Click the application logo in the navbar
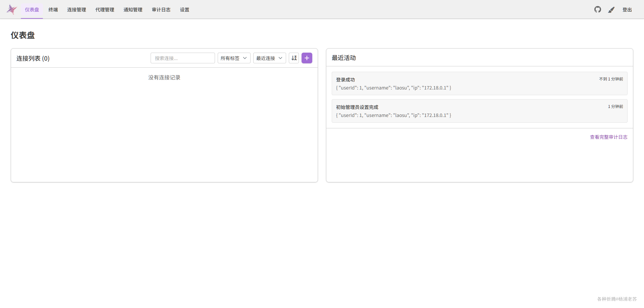This screenshot has height=308, width=644. pyautogui.click(x=11, y=9)
